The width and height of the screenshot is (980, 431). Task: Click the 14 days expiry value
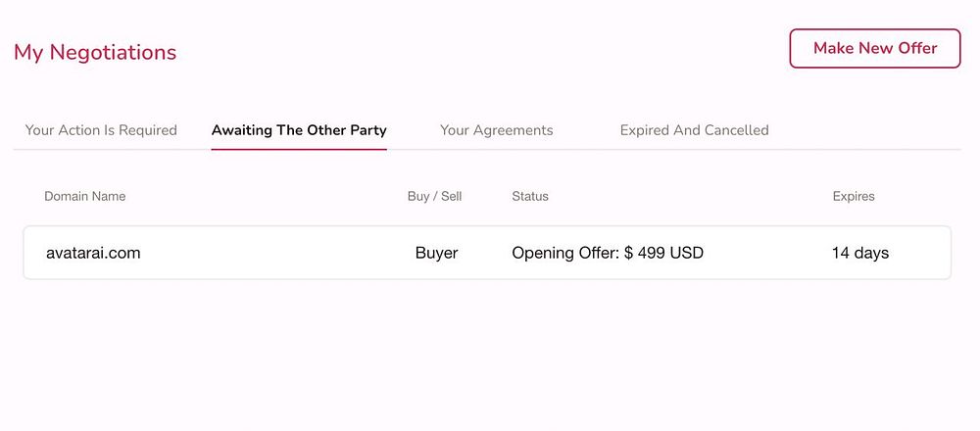(x=860, y=253)
